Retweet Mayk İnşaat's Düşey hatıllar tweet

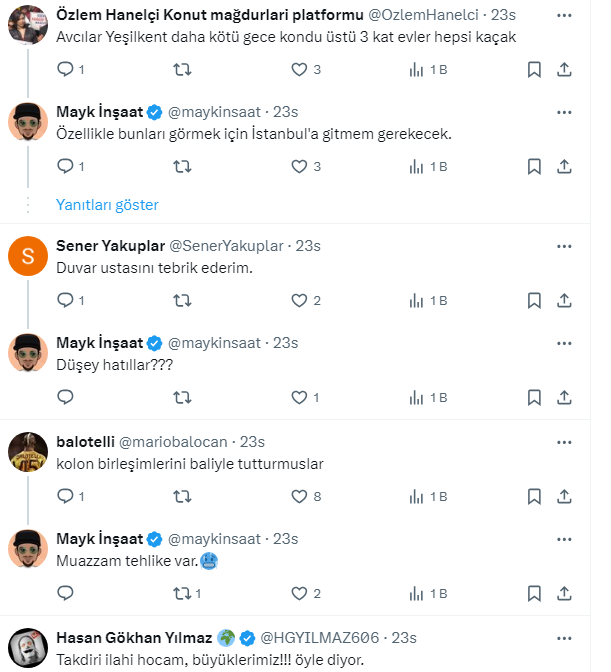pos(182,397)
